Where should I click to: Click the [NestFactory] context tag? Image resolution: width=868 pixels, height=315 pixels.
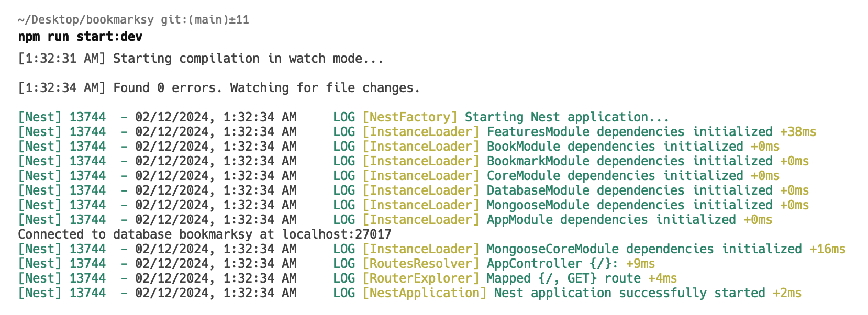(410, 117)
